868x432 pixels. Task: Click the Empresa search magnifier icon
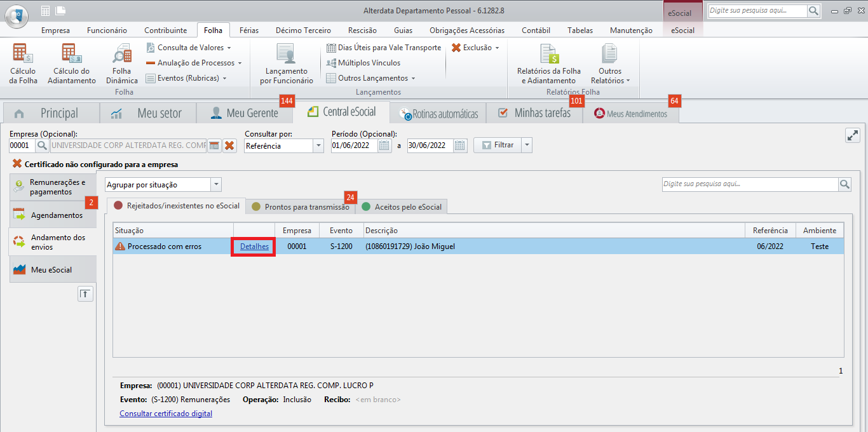point(42,145)
